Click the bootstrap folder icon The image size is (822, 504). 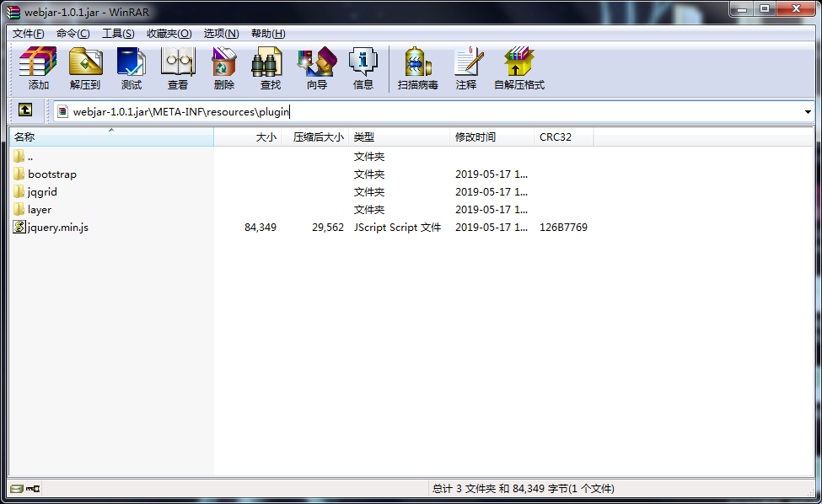tap(19, 174)
